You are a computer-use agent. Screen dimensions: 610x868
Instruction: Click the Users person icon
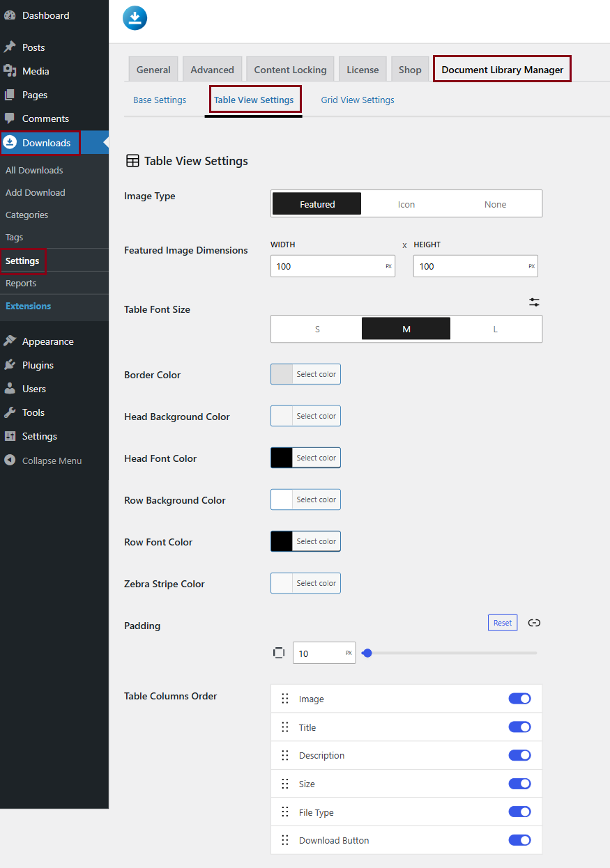pos(10,389)
